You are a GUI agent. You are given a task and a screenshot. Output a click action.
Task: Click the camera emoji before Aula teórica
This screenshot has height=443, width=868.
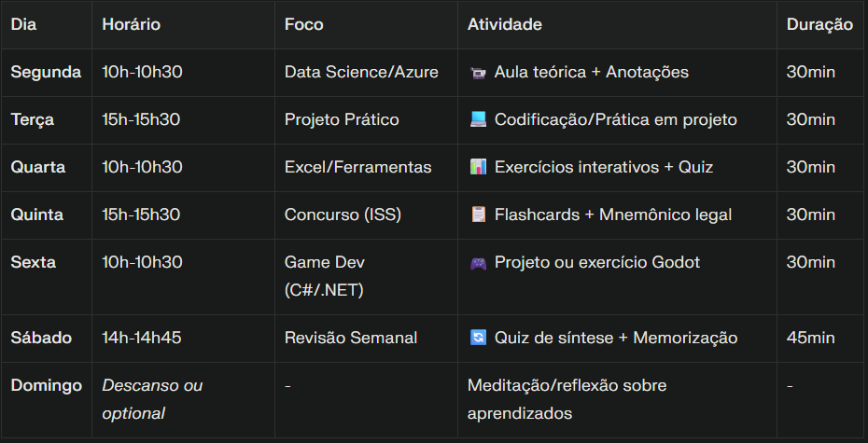coord(478,73)
